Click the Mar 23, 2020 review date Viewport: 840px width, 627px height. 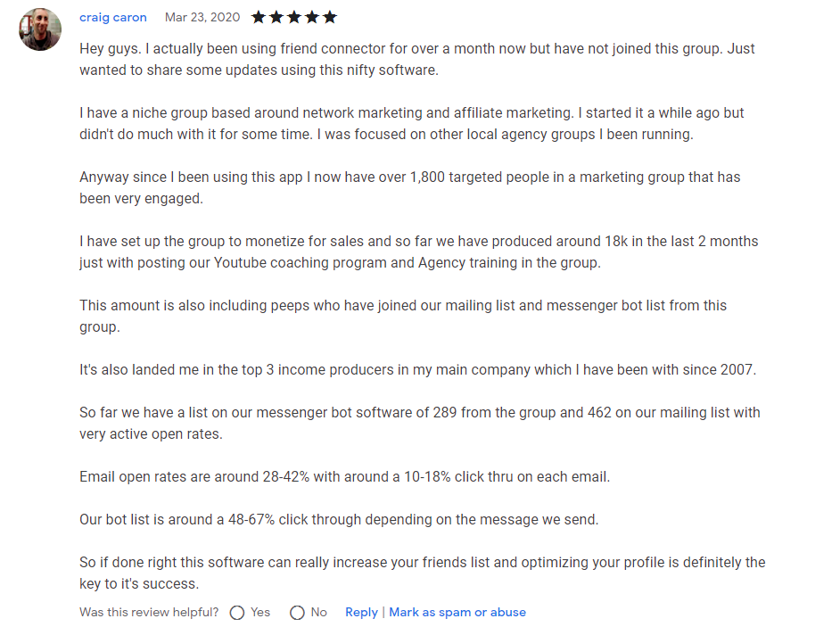point(203,17)
